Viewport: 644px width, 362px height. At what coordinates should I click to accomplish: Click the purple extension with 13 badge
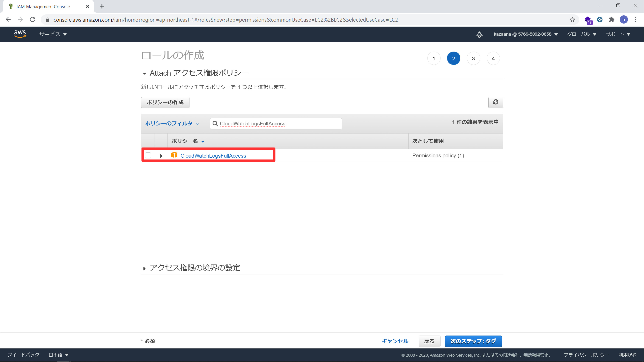[588, 20]
